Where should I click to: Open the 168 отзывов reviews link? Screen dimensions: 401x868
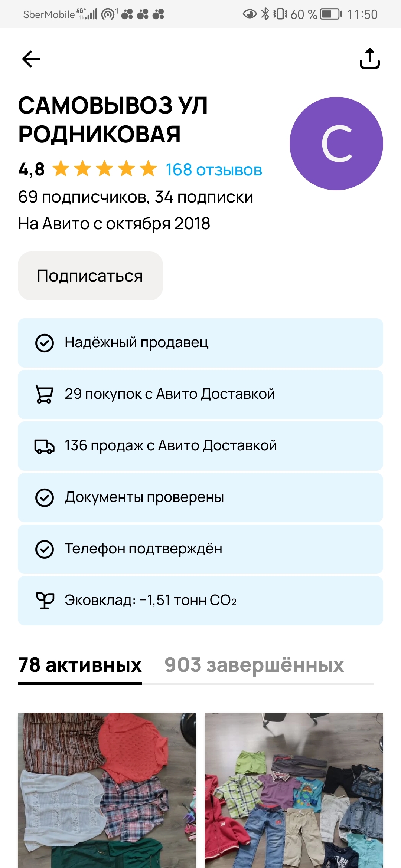click(x=213, y=170)
